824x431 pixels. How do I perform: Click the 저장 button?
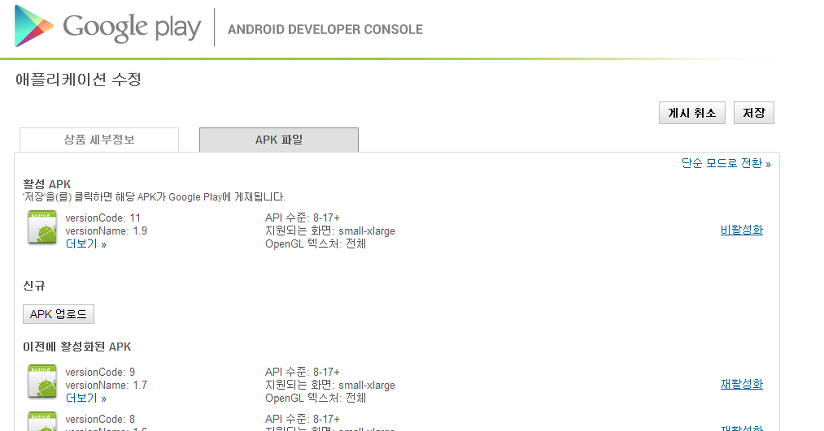[x=754, y=113]
